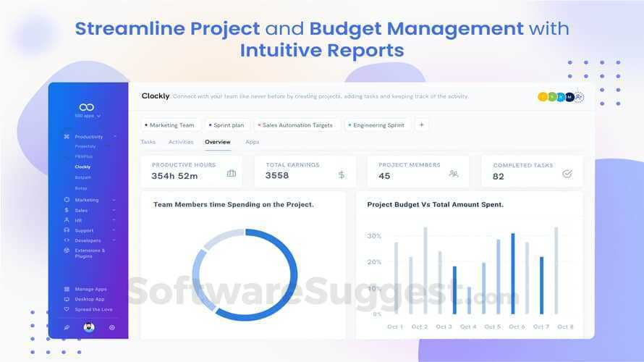This screenshot has width=644, height=362.
Task: Click the Oct 8 label on the bar chart
Action: point(565,327)
